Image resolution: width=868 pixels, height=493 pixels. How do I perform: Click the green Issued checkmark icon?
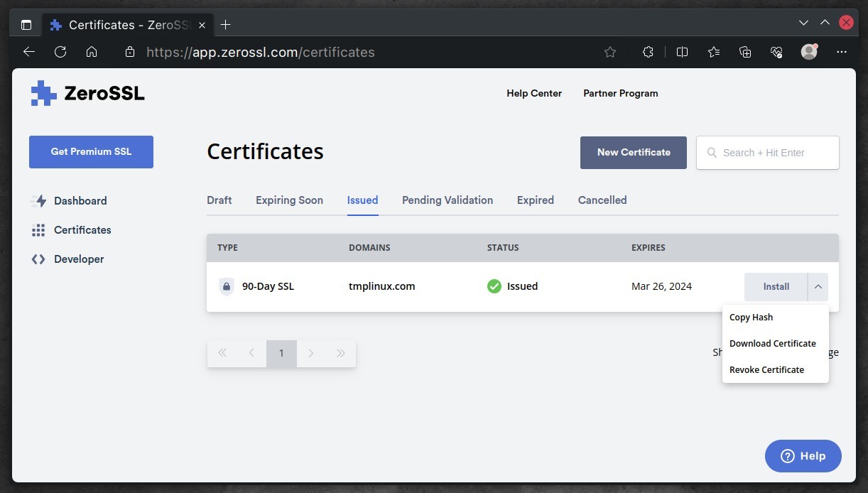pos(494,286)
